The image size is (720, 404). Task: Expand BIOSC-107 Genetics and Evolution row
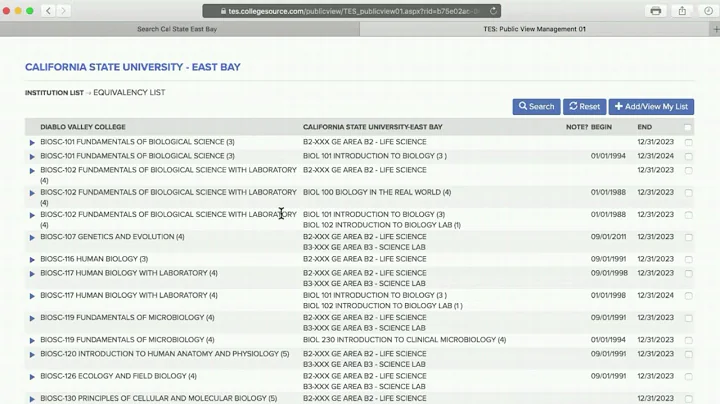point(32,237)
